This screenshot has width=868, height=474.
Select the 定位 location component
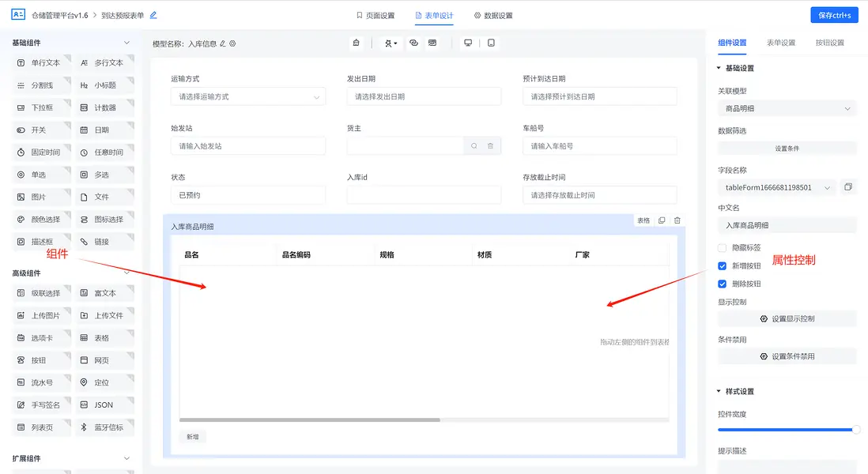pos(105,382)
